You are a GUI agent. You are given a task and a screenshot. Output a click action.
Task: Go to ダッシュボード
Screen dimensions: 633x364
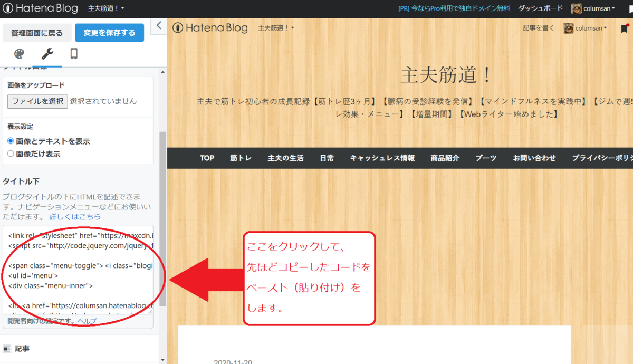coord(541,8)
